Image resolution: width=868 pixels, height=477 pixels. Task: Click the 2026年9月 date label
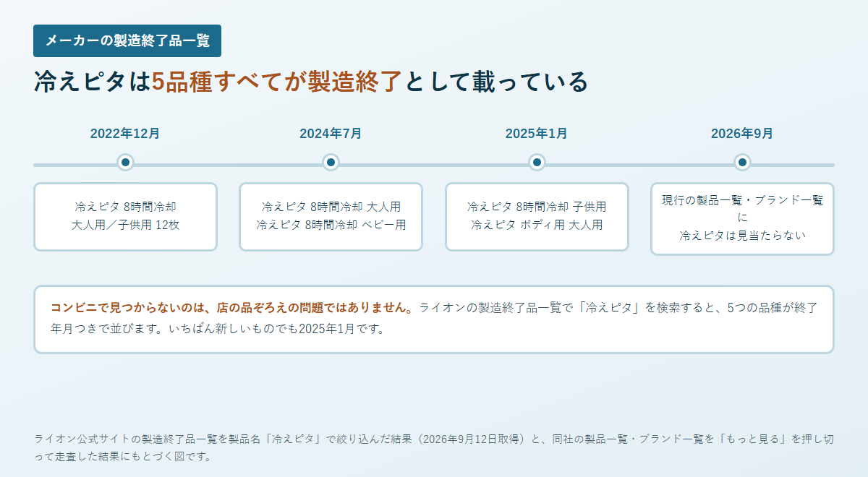coord(742,134)
